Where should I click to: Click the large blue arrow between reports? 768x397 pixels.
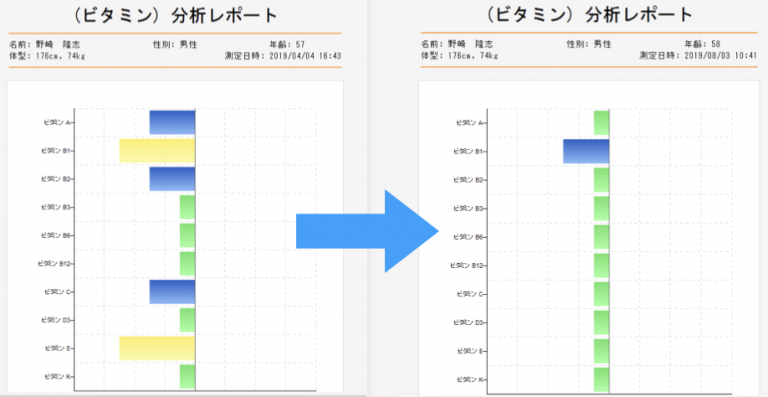(x=367, y=231)
